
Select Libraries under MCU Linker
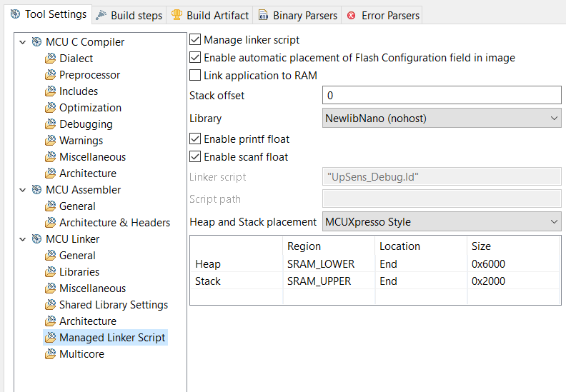point(79,272)
